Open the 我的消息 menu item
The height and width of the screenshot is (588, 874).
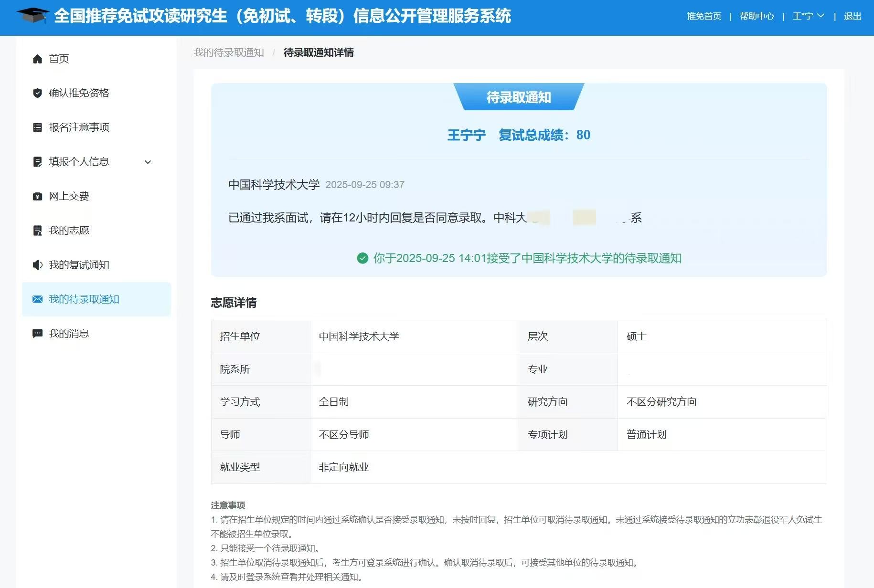(69, 334)
